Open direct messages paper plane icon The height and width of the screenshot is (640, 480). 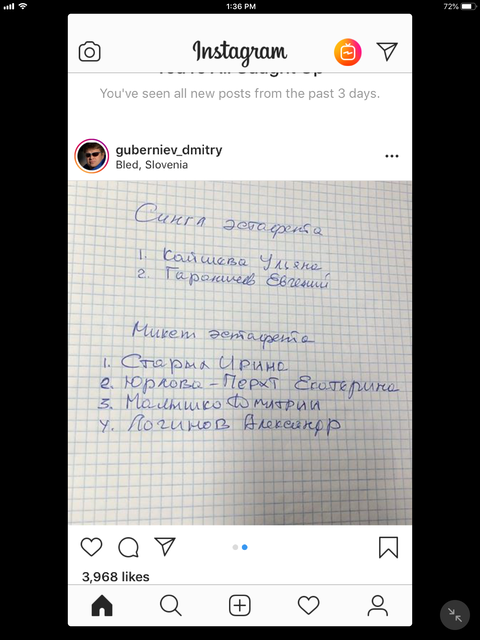pos(387,51)
